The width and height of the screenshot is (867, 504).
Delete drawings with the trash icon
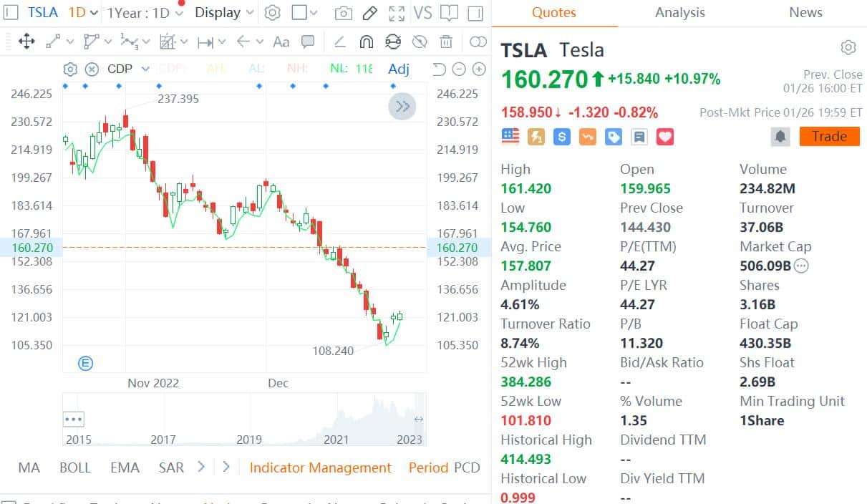tap(446, 42)
